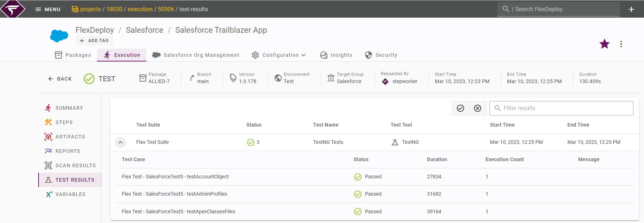644x223 pixels.
Task: Click the stepworker user avatar icon
Action: tap(385, 82)
